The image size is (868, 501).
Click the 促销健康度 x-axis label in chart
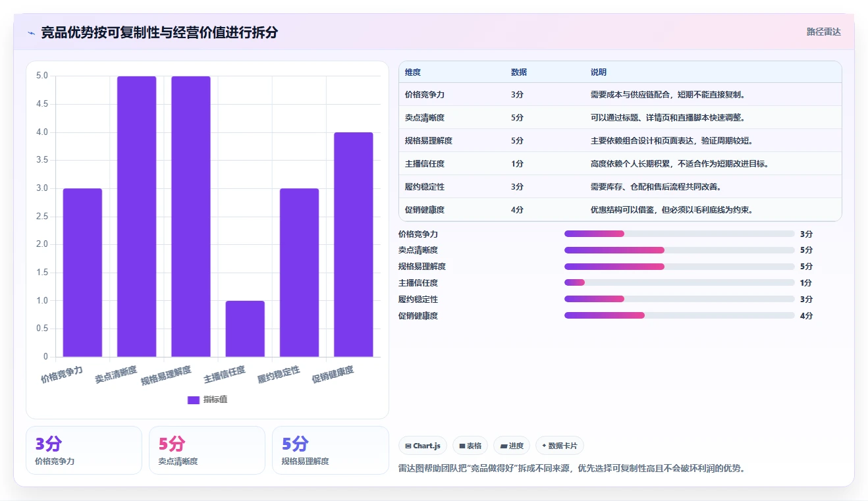click(333, 374)
